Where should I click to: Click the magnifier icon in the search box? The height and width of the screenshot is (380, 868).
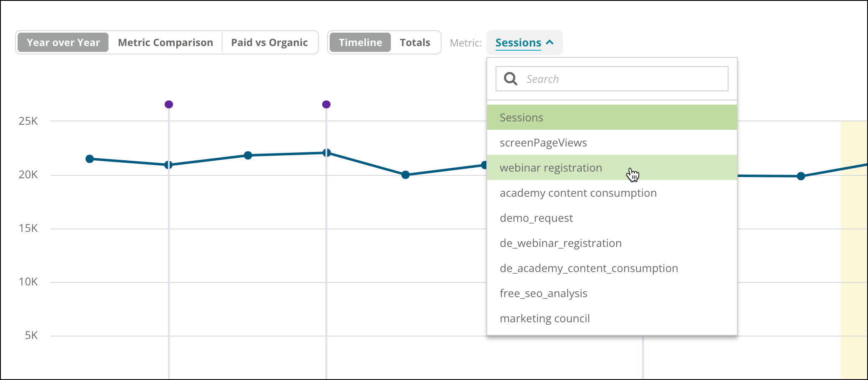pos(510,79)
